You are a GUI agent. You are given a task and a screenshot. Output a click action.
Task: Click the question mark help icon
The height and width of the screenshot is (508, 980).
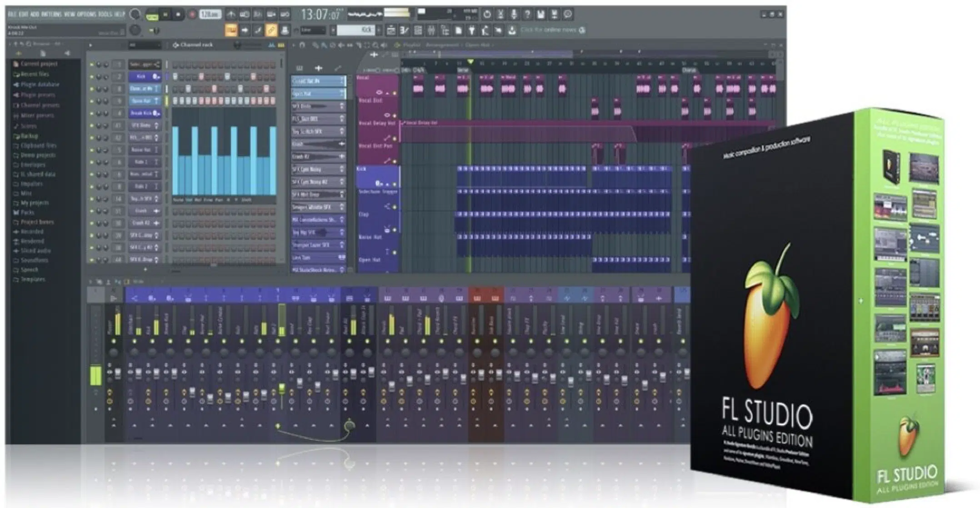point(527,15)
